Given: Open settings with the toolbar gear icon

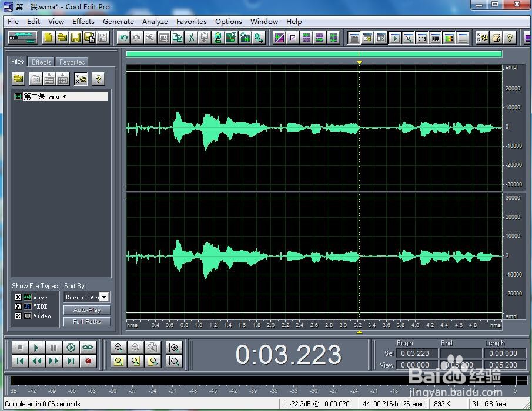Looking at the screenshot, I should tap(483, 38).
